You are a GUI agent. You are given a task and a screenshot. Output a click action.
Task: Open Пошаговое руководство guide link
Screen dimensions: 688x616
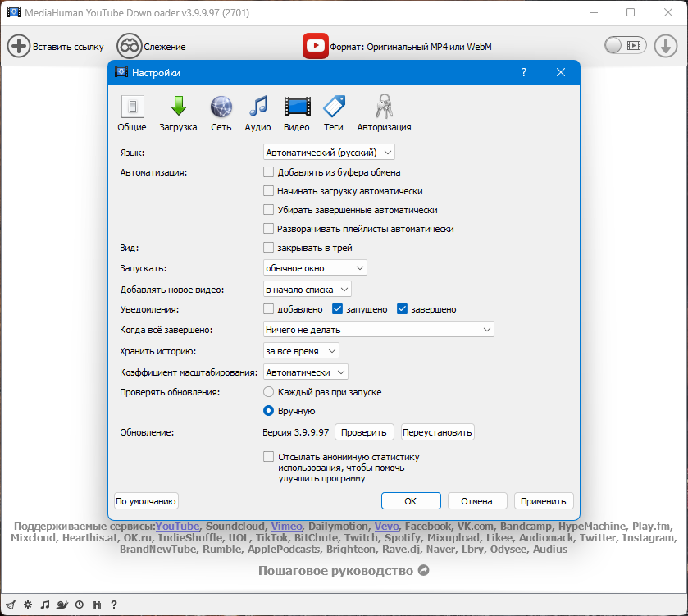pos(344,570)
